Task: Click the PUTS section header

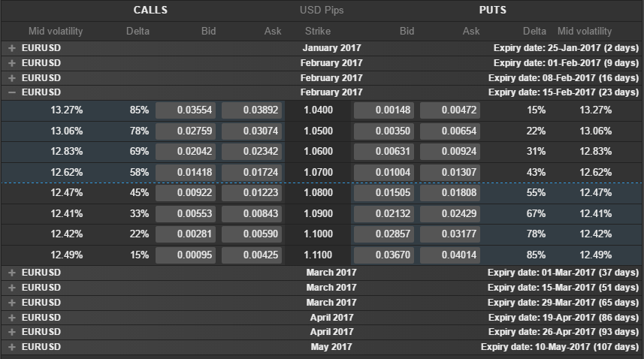Action: click(492, 11)
